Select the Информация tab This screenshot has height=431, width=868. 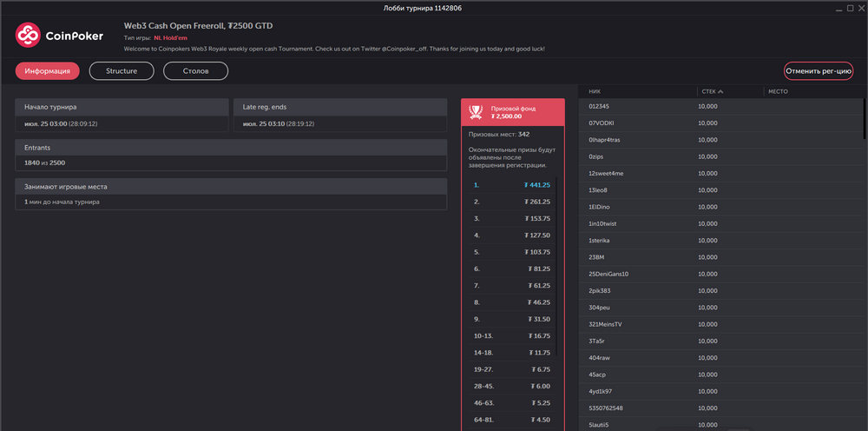pyautogui.click(x=48, y=71)
